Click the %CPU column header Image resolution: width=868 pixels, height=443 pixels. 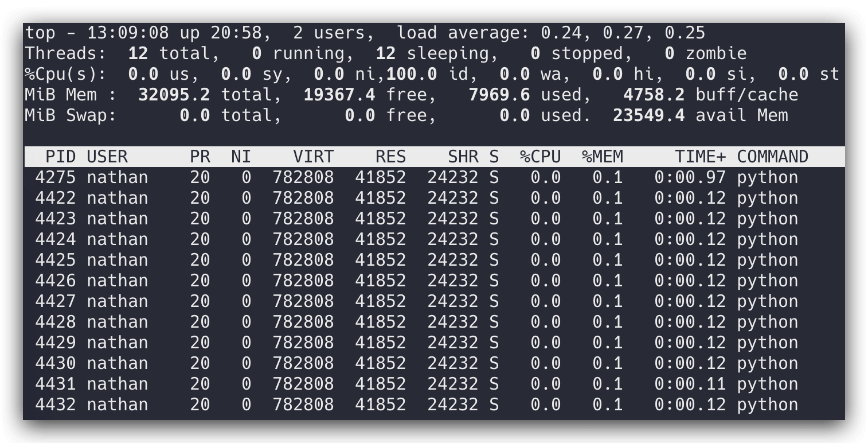point(540,157)
